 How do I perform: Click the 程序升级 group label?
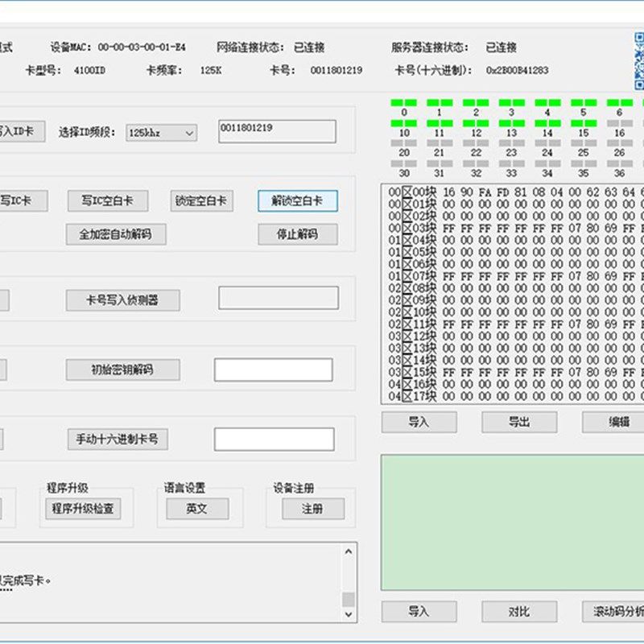(68, 488)
